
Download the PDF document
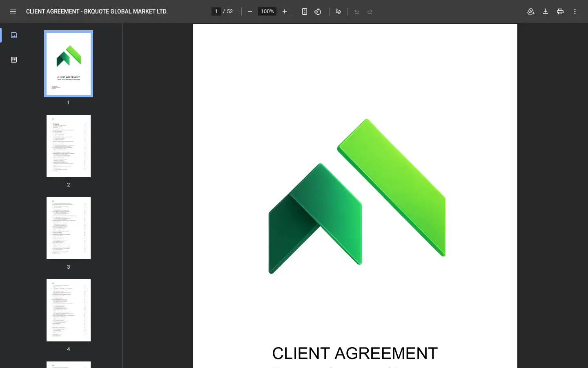[546, 11]
